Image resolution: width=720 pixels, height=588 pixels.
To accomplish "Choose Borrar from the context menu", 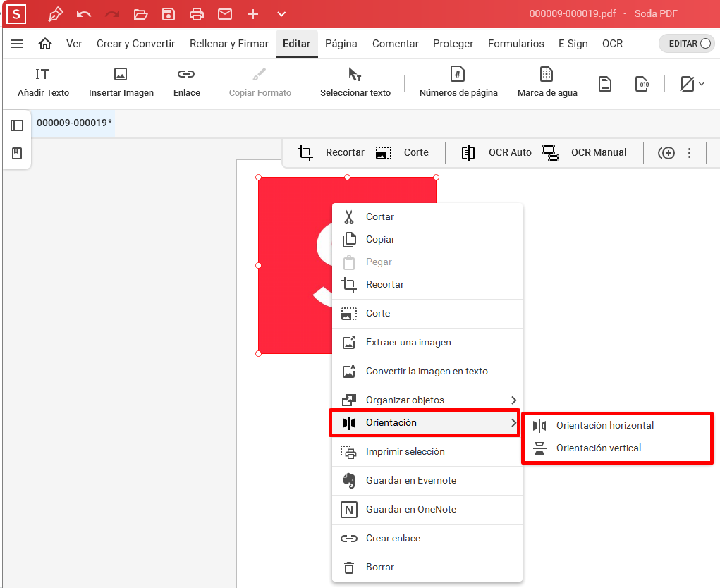I will (427, 567).
